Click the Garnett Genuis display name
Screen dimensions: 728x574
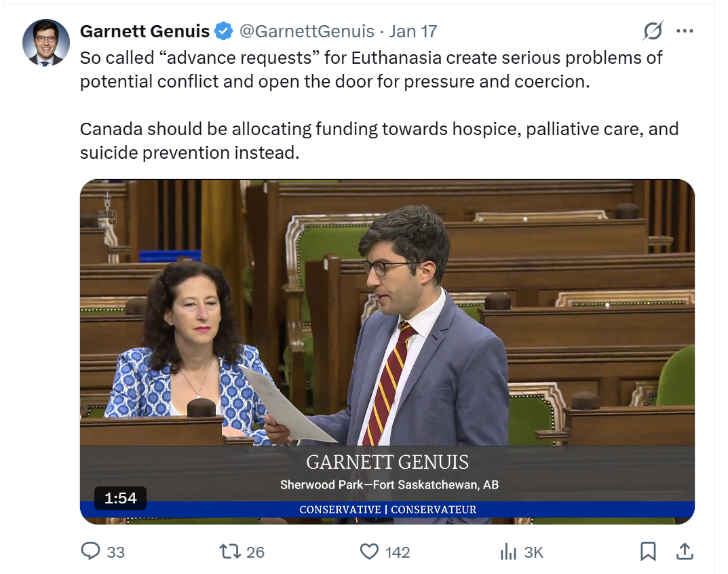pos(145,31)
